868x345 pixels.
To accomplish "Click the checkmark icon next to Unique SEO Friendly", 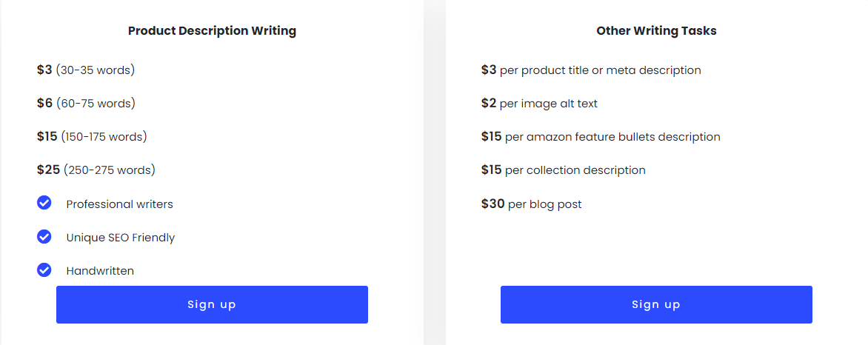I will click(44, 237).
